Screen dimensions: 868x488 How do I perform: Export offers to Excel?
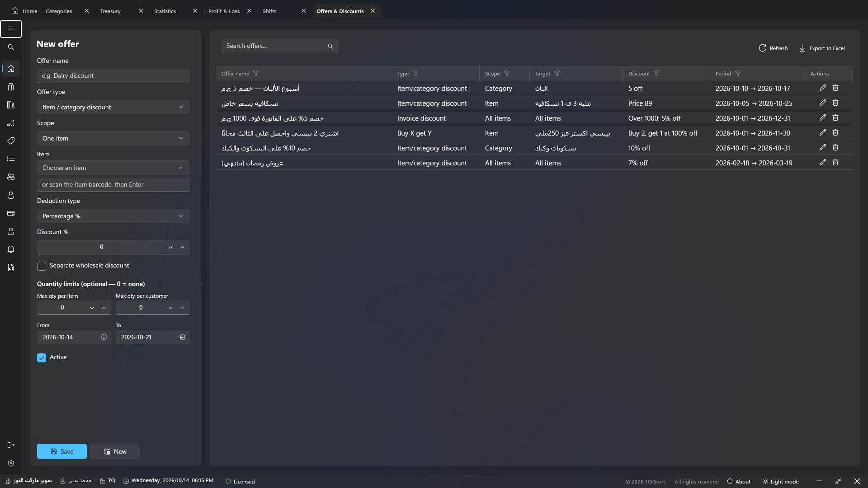click(x=822, y=48)
